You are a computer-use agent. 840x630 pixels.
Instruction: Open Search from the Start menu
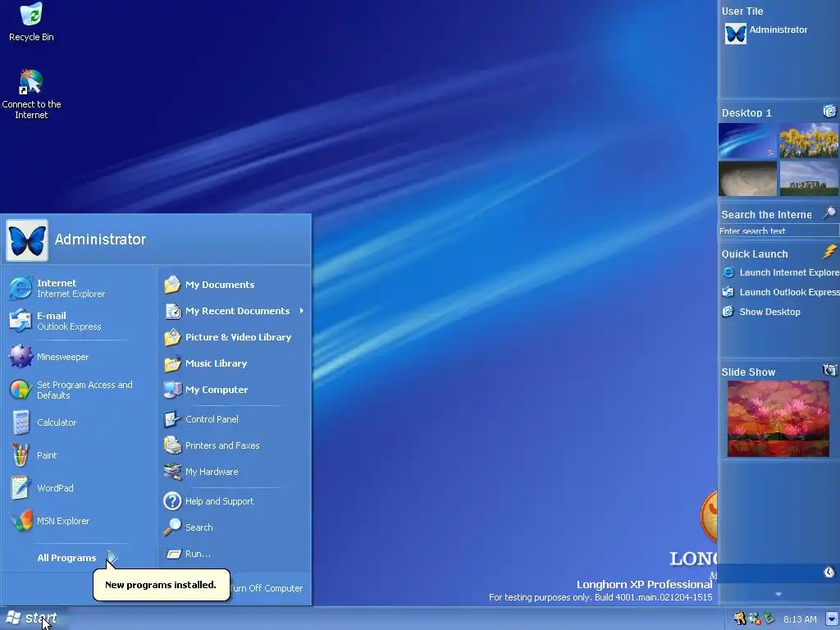(x=189, y=527)
